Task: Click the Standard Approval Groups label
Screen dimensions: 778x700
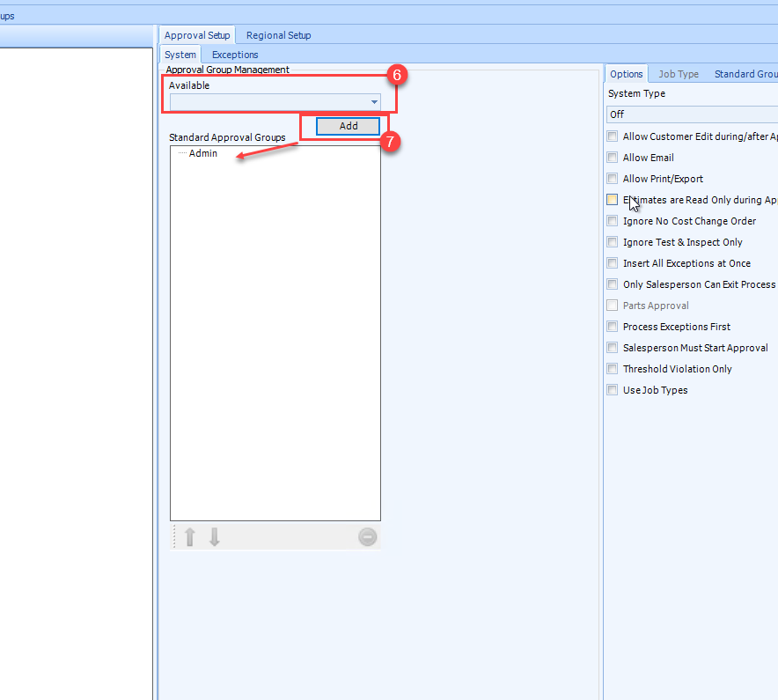Action: 227,137
